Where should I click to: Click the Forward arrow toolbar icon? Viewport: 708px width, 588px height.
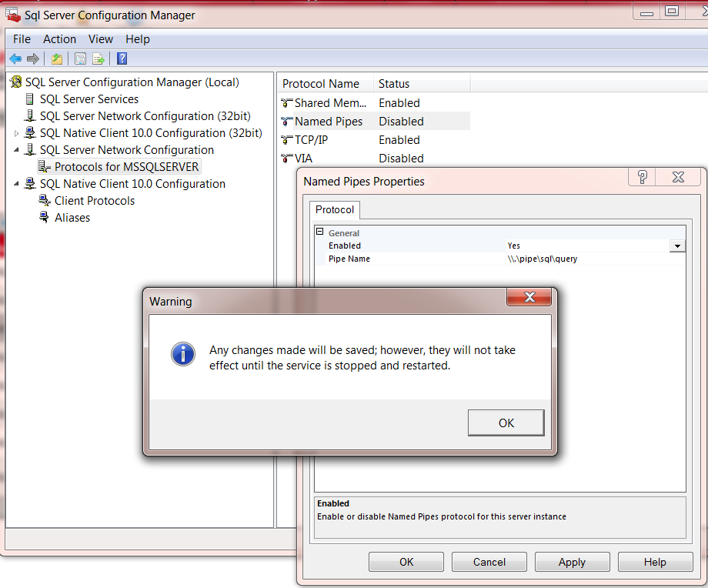33,58
